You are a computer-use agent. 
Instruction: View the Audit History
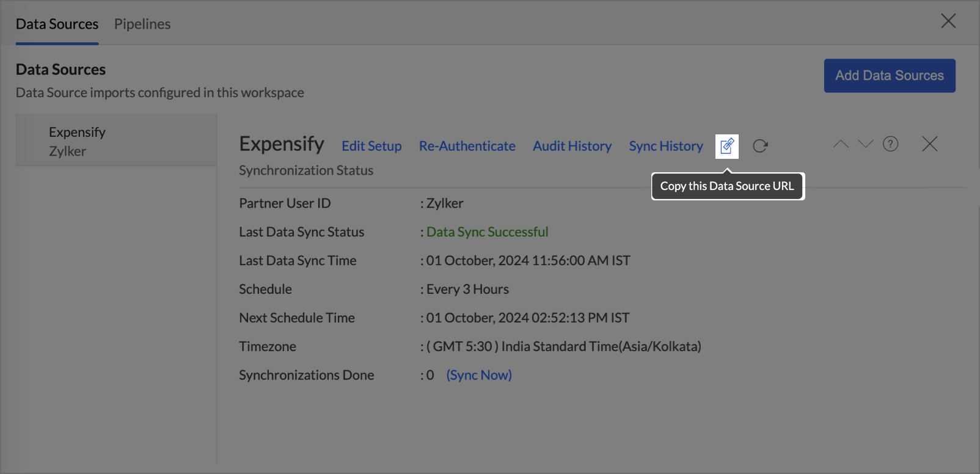click(x=572, y=147)
